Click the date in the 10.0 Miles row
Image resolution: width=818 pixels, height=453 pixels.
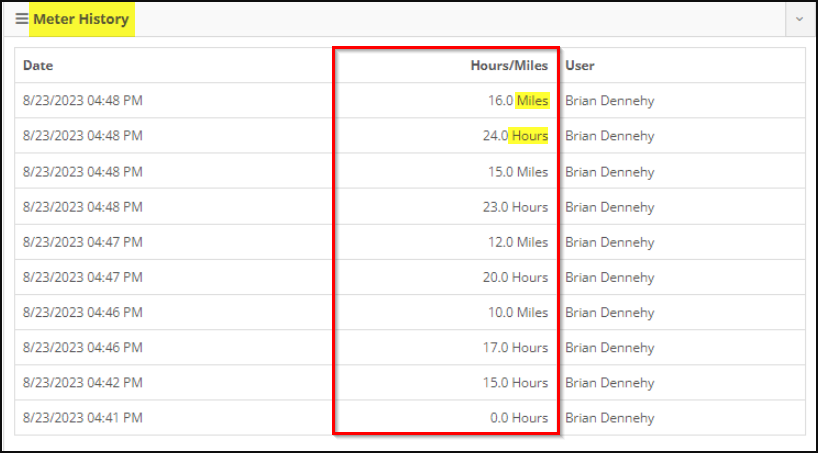[82, 313]
